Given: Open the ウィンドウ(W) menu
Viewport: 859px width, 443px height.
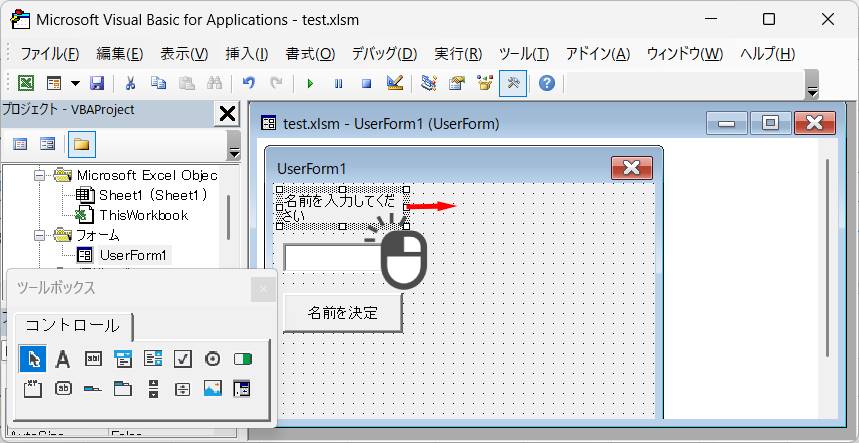Looking at the screenshot, I should (685, 54).
